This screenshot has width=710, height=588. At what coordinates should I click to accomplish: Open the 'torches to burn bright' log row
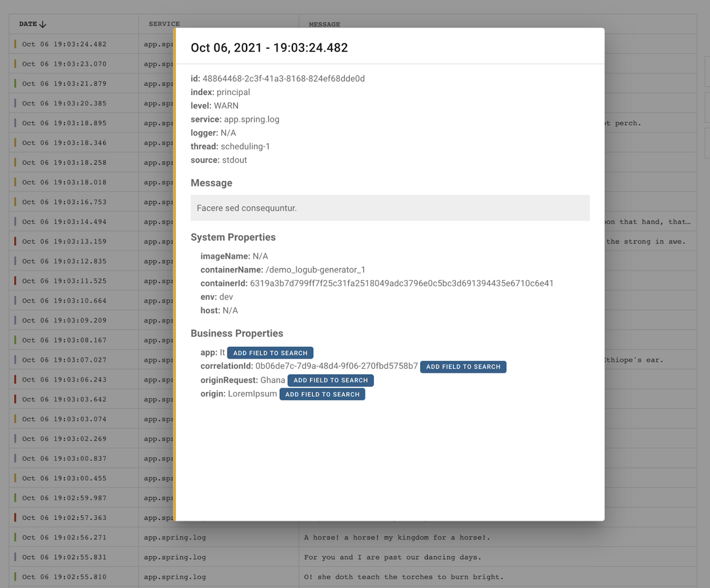(403, 577)
